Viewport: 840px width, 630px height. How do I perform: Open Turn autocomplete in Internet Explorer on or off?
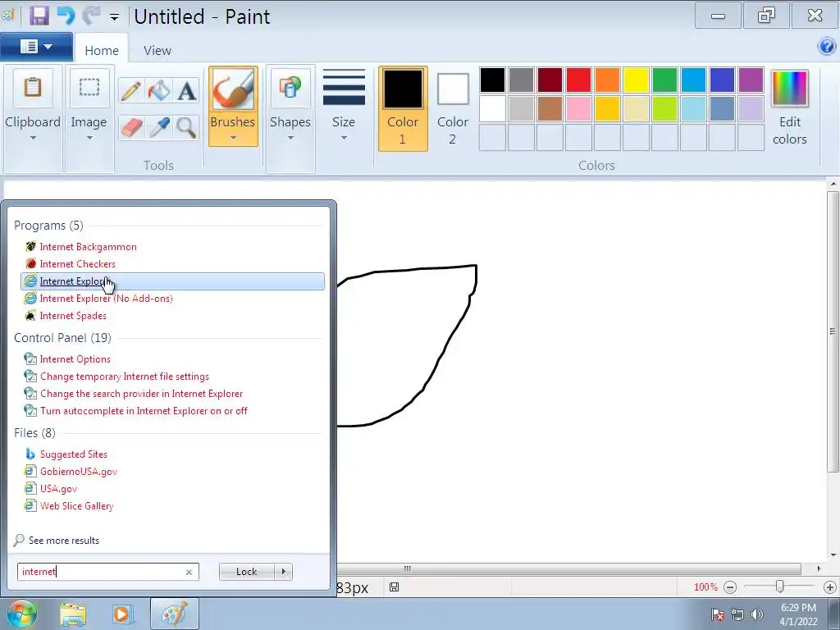[x=144, y=411]
